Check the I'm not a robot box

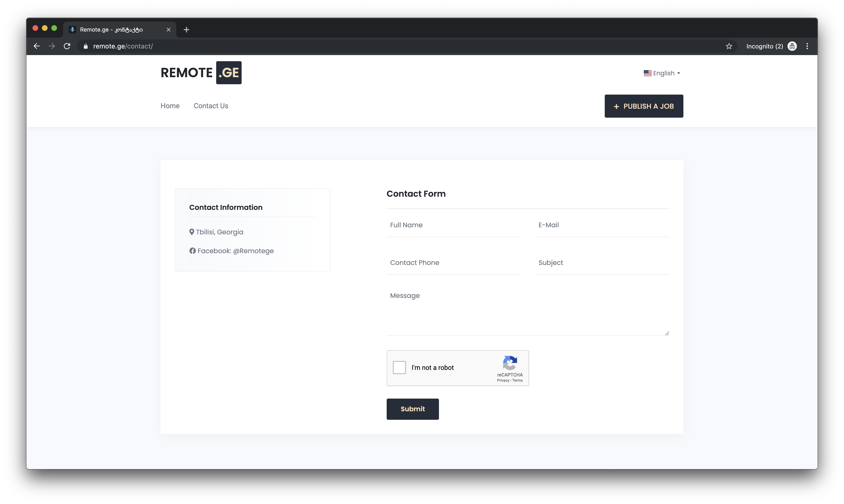[x=399, y=368]
